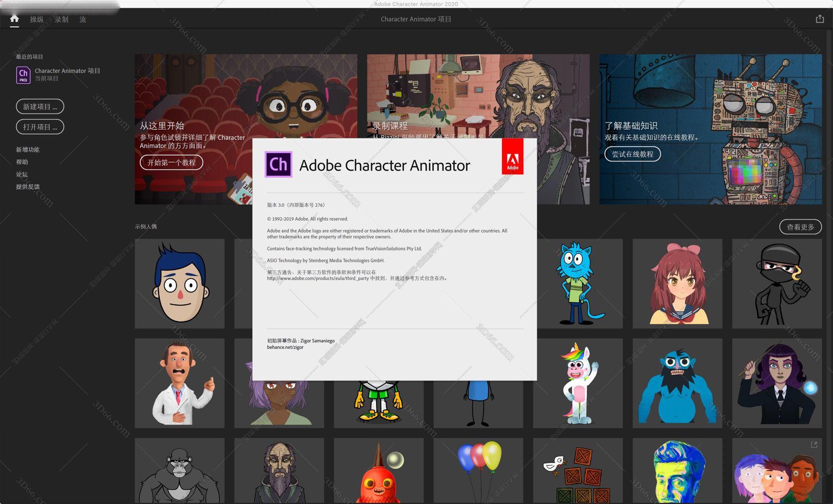The width and height of the screenshot is (833, 504).
Task: Choose the black ninja example puppet
Action: point(777,283)
